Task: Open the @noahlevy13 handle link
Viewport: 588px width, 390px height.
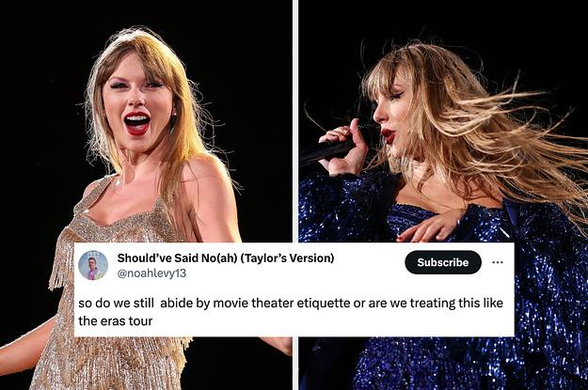Action: pos(151,273)
